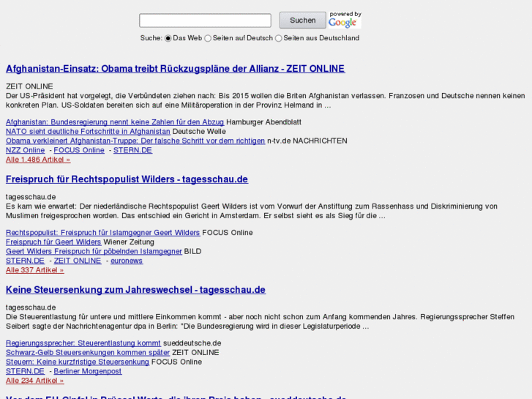Follow STERN.DE link under Wilders story
532x399 pixels.
[25, 261]
